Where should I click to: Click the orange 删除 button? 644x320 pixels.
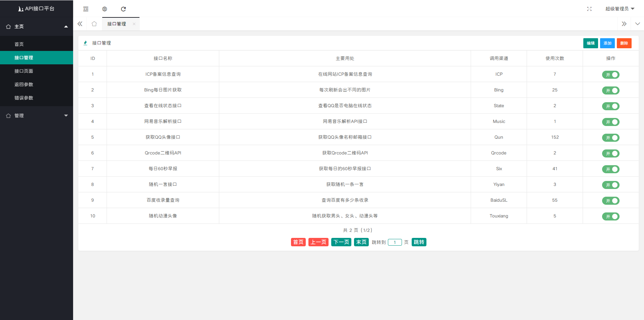point(624,43)
